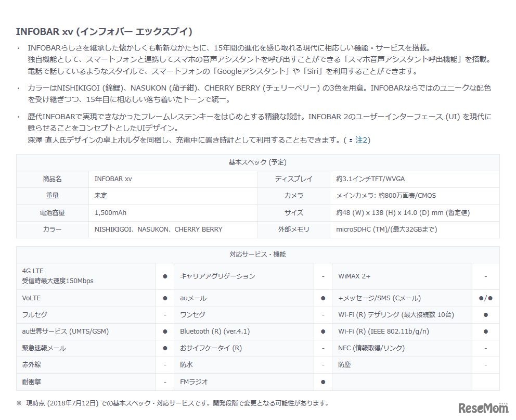Click the supported dot beside Bluetooth
The width and height of the screenshot is (516, 420).
coord(323,332)
